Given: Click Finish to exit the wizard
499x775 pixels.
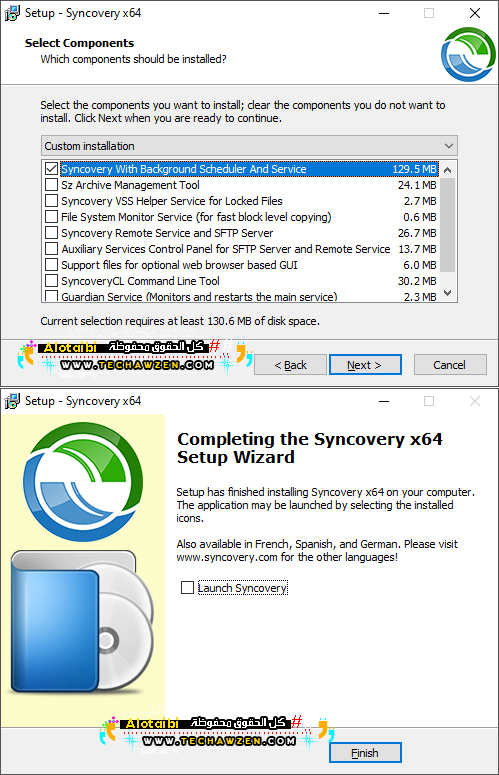Looking at the screenshot, I should click(x=365, y=753).
